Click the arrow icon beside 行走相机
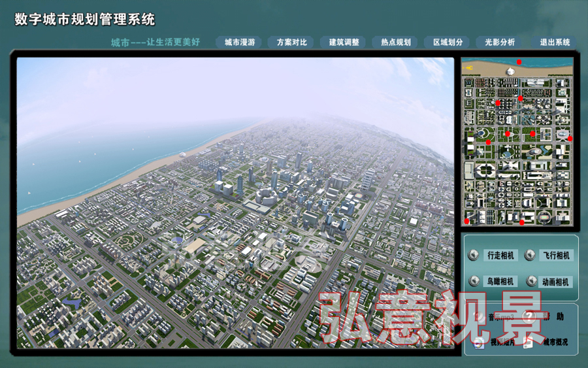Image resolution: width=588 pixels, height=368 pixels. [474, 255]
